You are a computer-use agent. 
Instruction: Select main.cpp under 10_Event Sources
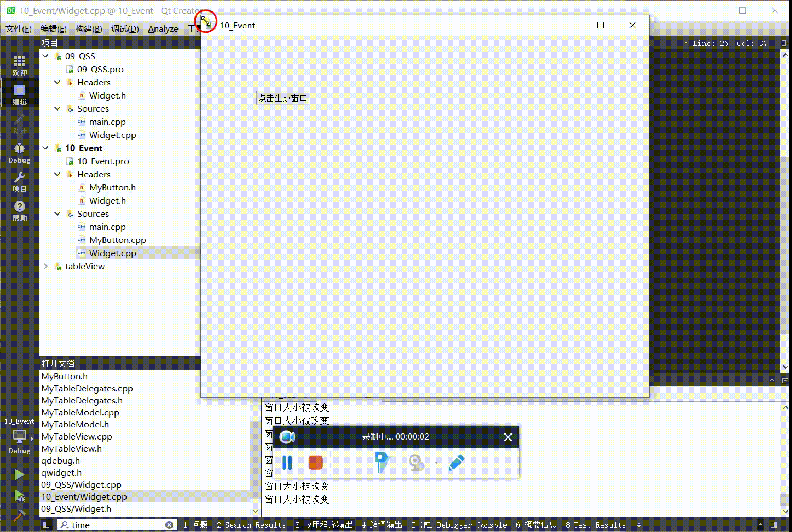click(x=107, y=227)
